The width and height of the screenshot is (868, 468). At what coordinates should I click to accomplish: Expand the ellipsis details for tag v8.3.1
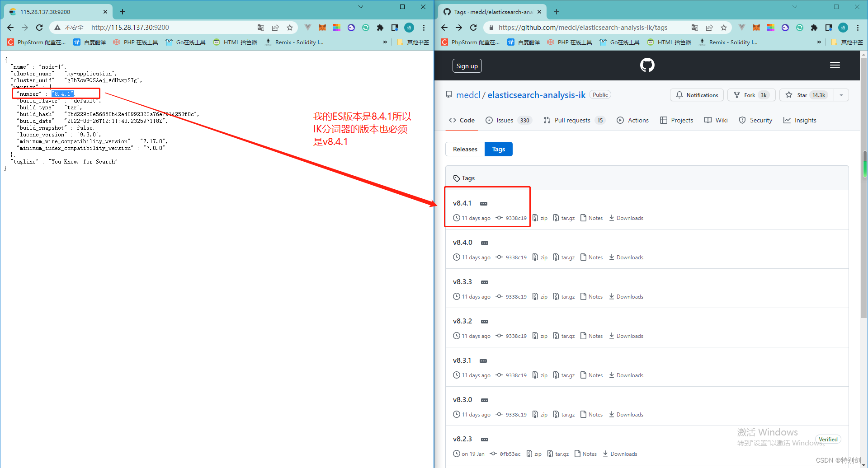pos(483,361)
